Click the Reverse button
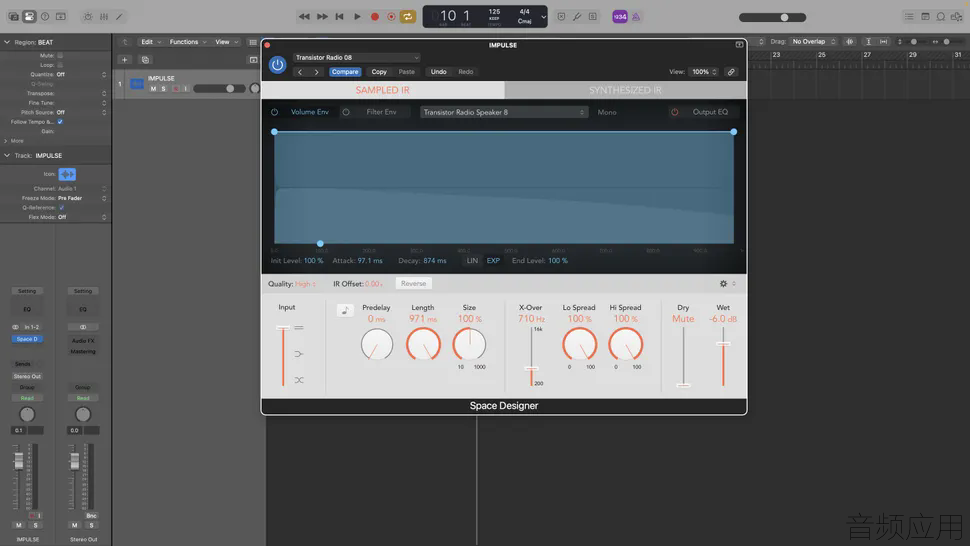 click(x=413, y=284)
